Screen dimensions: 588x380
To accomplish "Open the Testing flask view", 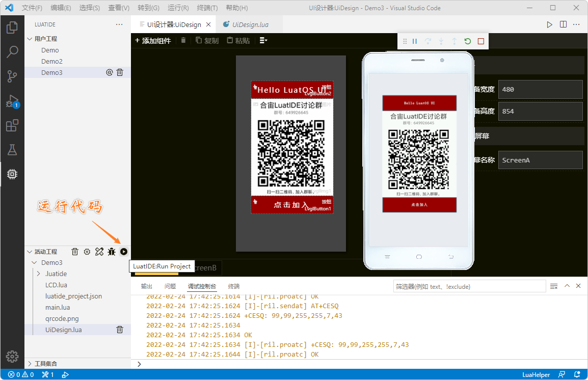I will 12,150.
